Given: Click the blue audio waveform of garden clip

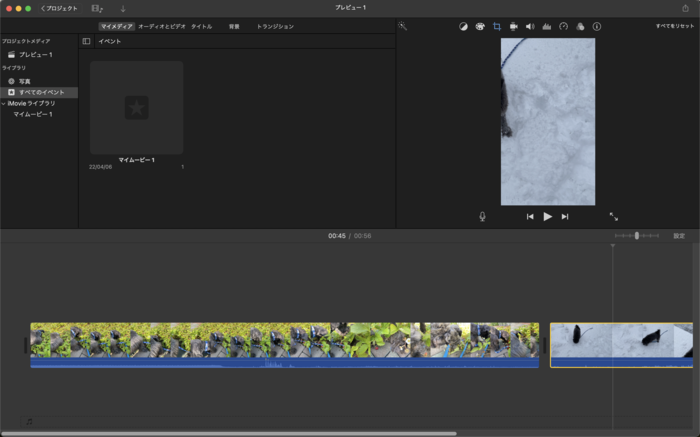Looking at the screenshot, I should click(x=284, y=363).
